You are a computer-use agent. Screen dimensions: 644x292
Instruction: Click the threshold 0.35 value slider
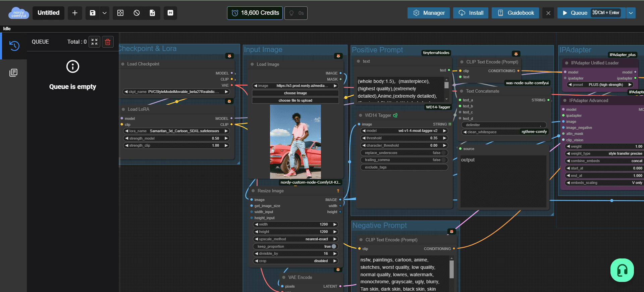[x=405, y=138]
